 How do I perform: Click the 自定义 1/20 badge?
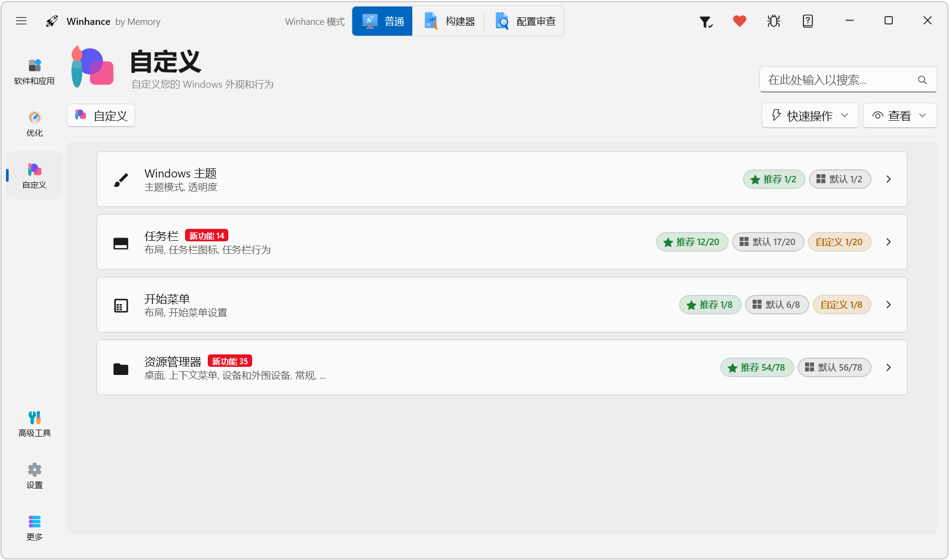[839, 242]
